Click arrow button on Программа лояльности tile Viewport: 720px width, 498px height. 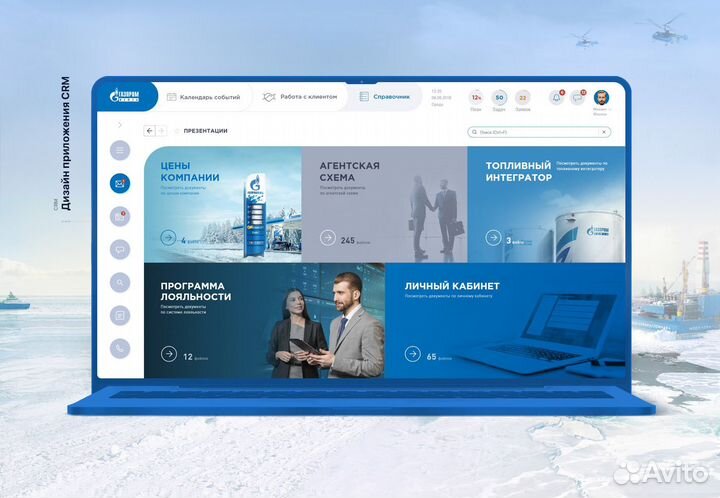168,354
